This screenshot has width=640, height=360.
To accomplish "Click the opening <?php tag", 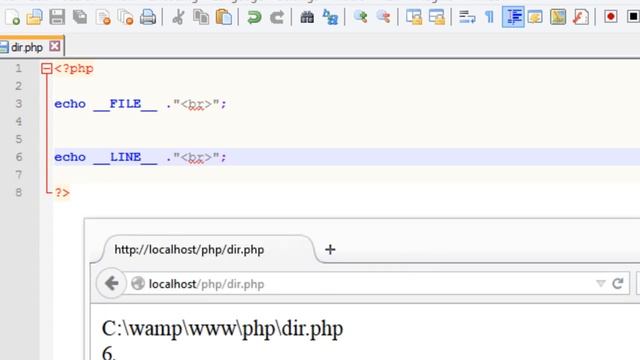I will point(74,69).
